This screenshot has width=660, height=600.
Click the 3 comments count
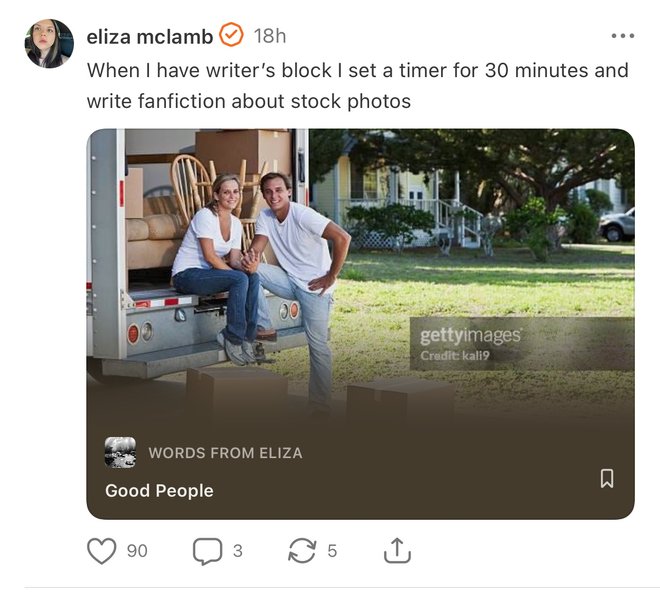coord(237,550)
